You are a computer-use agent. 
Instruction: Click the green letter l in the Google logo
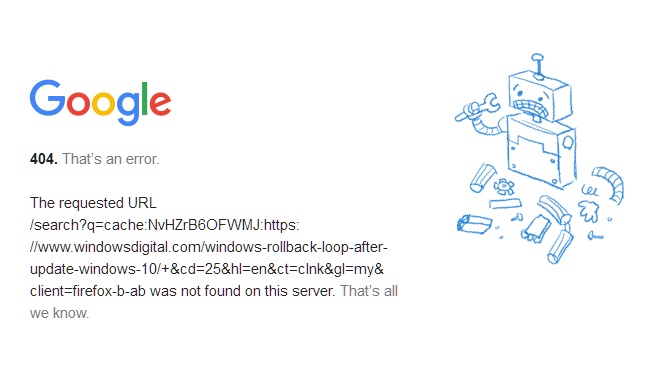pyautogui.click(x=145, y=98)
